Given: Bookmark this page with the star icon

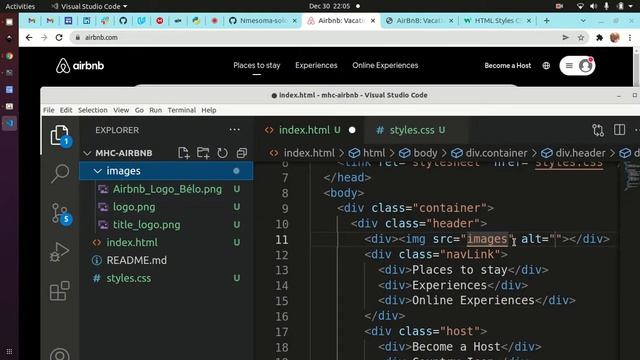Looking at the screenshot, I should pos(581,38).
